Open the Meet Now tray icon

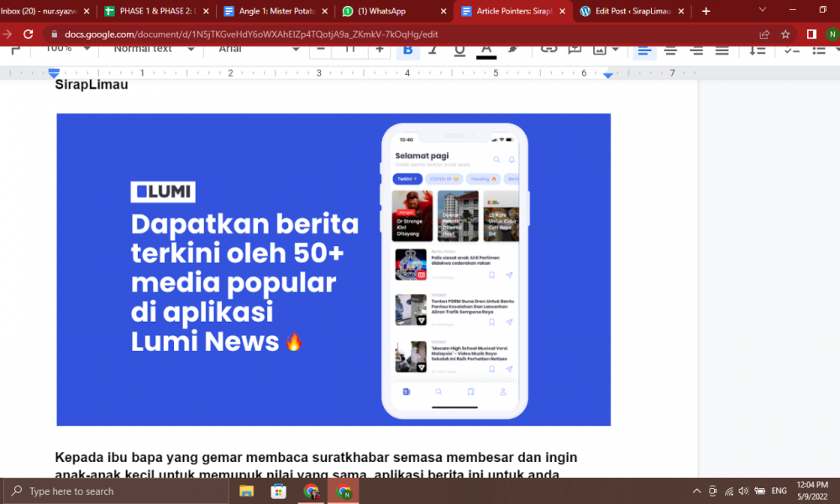(712, 491)
